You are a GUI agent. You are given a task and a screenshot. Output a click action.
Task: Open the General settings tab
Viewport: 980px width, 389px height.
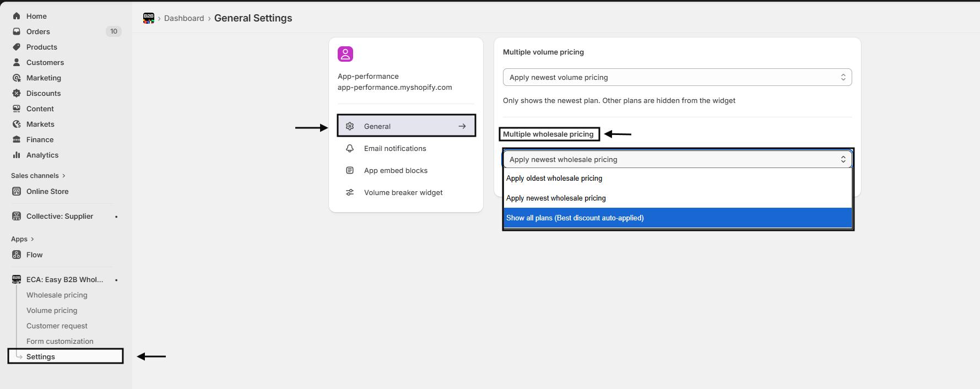(406, 126)
